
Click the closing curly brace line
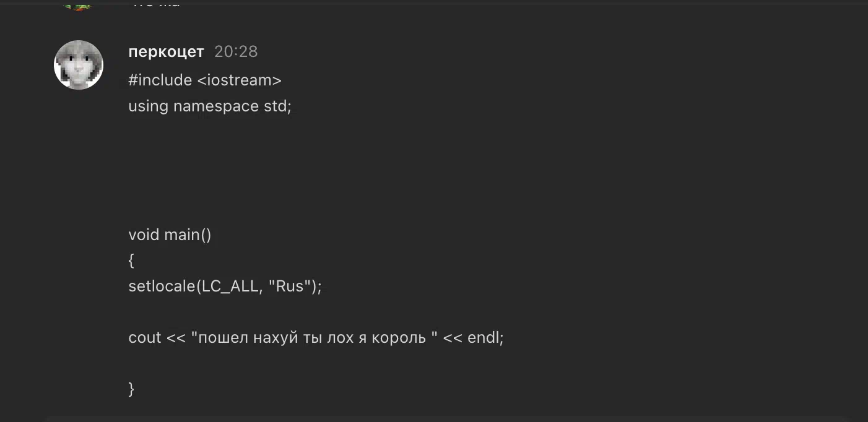point(131,389)
